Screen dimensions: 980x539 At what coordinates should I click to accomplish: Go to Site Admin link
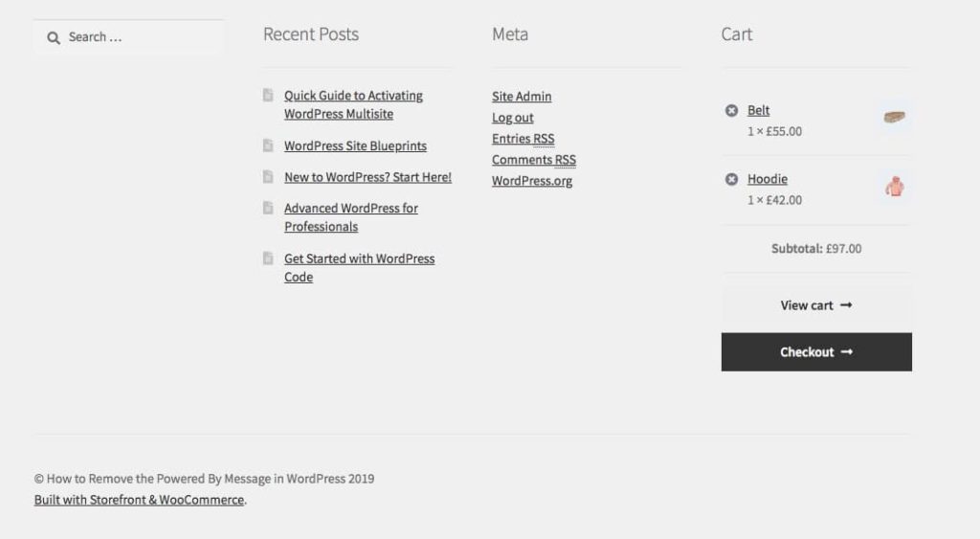522,97
